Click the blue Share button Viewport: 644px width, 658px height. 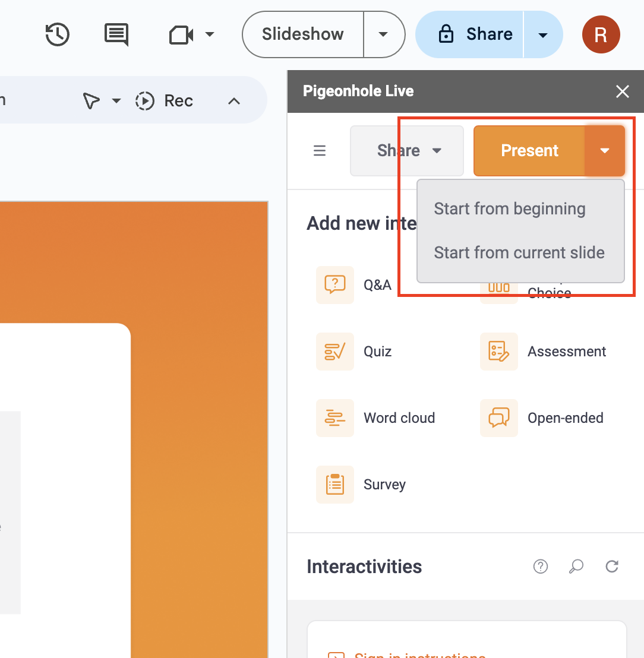pyautogui.click(x=469, y=34)
